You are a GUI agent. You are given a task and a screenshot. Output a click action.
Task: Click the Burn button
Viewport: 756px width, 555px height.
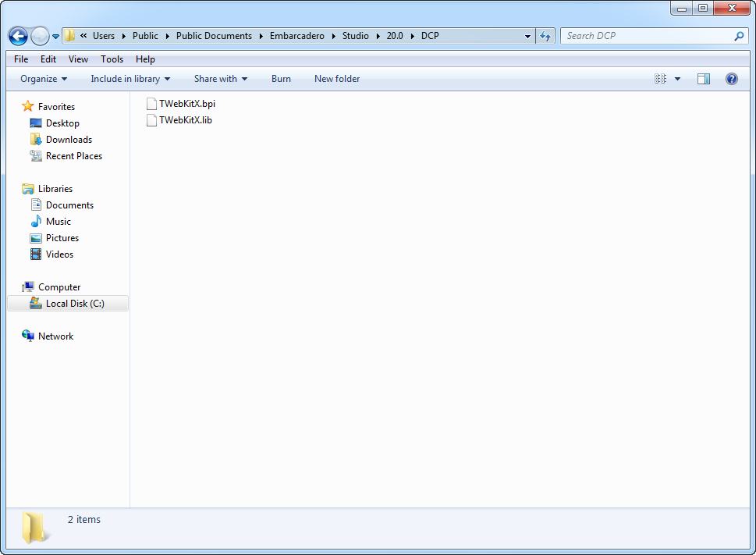click(281, 79)
